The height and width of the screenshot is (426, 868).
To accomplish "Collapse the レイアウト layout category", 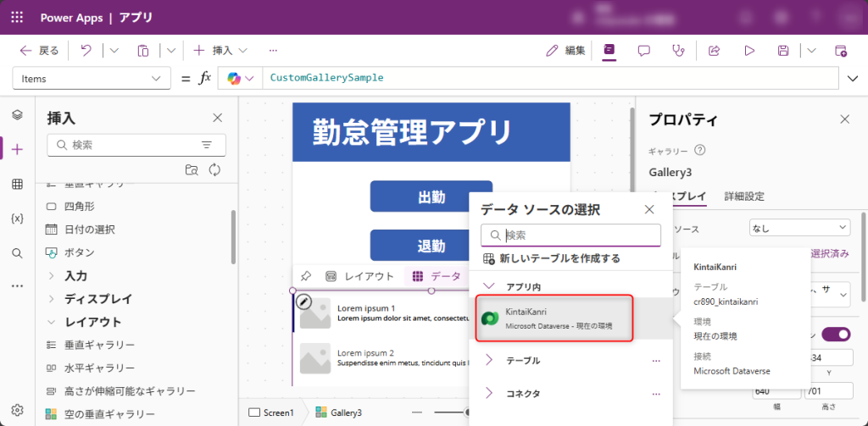I will click(x=83, y=322).
